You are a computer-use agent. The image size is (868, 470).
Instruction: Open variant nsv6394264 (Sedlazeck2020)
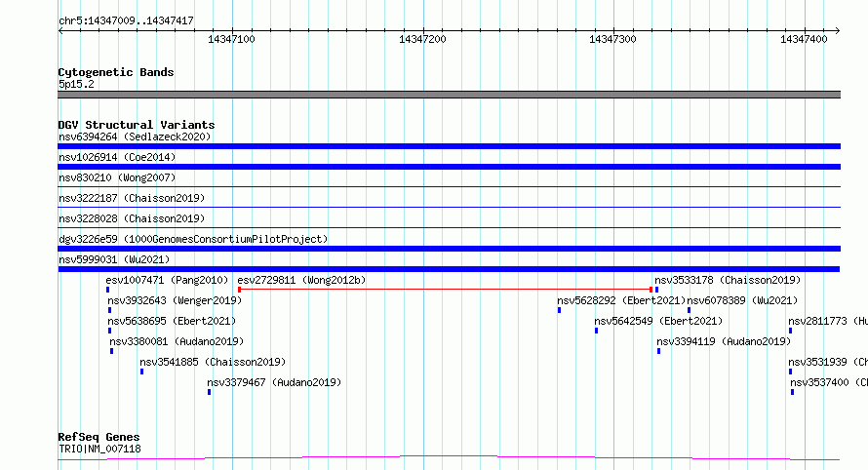click(135, 137)
